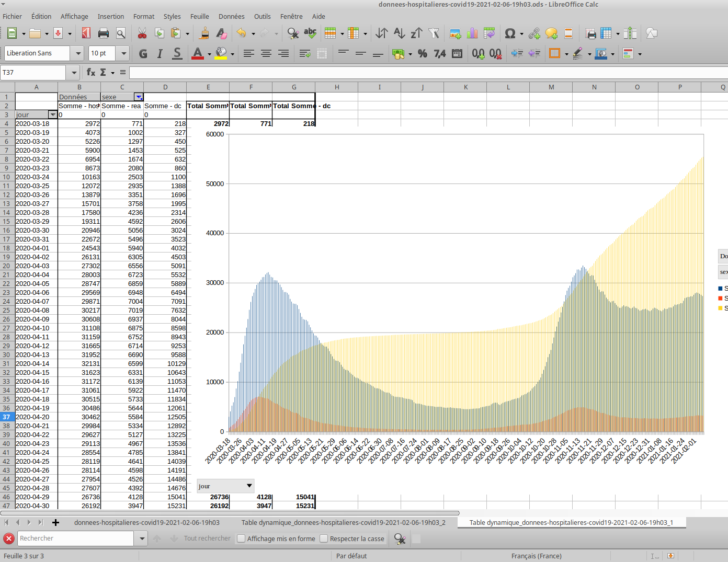Toggle the Respecter la casse checkbox
728x562 pixels.
click(324, 538)
